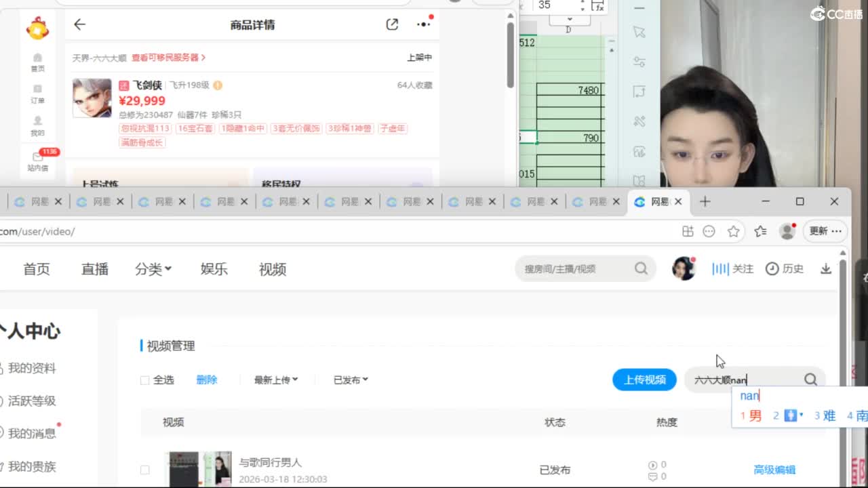Open the 娱乐 navigation item
The image size is (868, 488).
click(x=214, y=269)
